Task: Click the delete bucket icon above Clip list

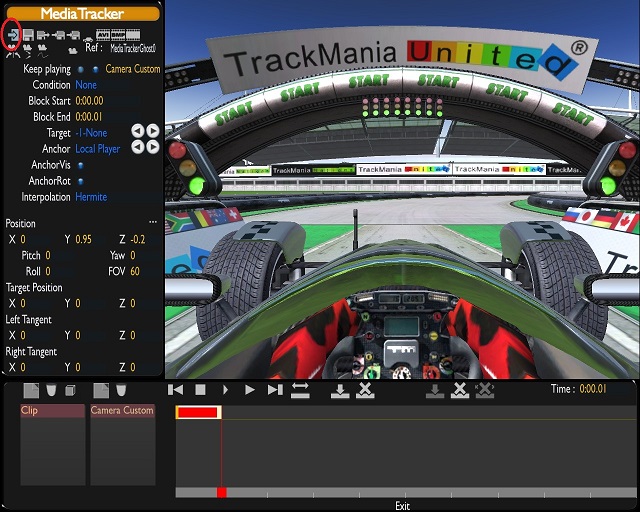Action: (x=51, y=391)
